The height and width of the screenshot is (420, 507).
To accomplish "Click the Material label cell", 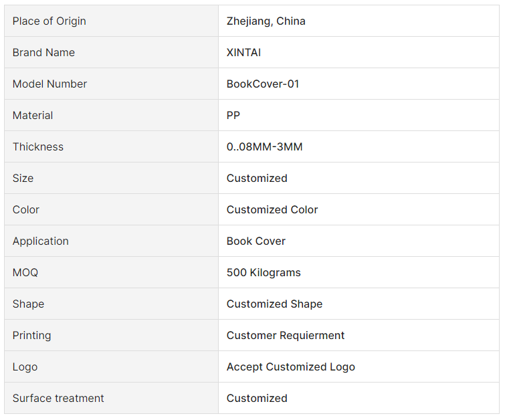I will point(33,115).
